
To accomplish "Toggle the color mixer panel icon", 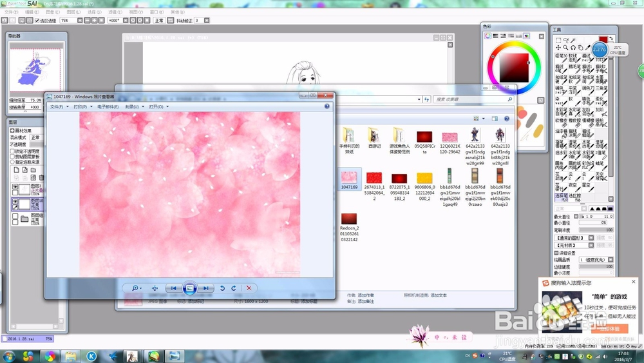I will (x=511, y=36).
